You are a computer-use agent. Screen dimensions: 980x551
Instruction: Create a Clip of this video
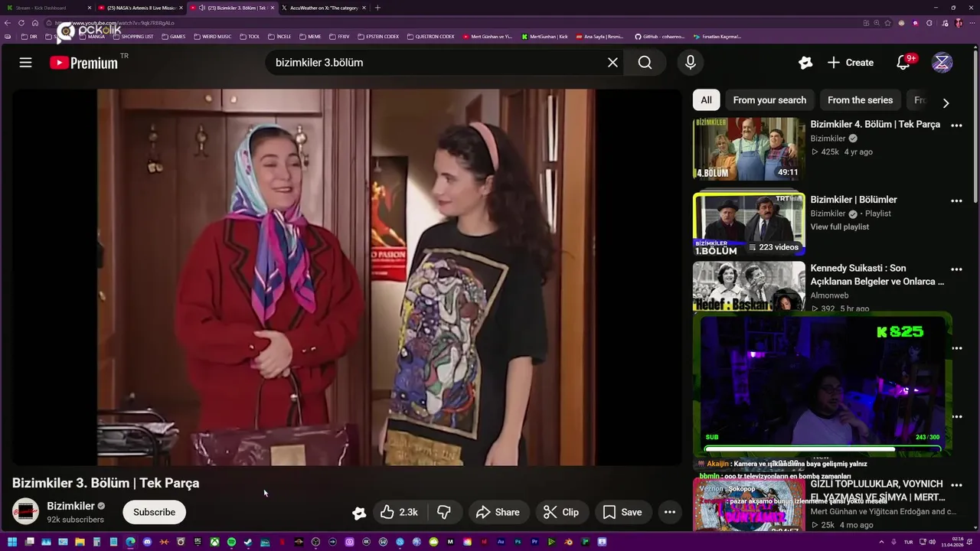pyautogui.click(x=561, y=512)
